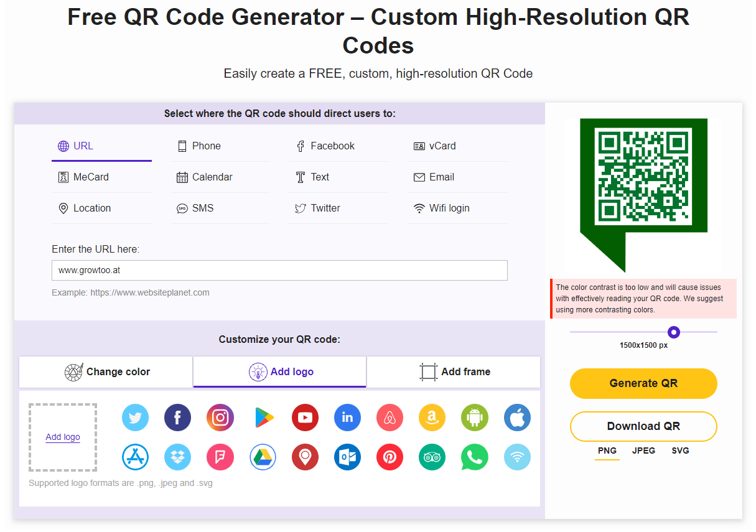Screen dimensions: 756x532
Task: Pick the WhatsApp logo icon
Action: [475, 457]
